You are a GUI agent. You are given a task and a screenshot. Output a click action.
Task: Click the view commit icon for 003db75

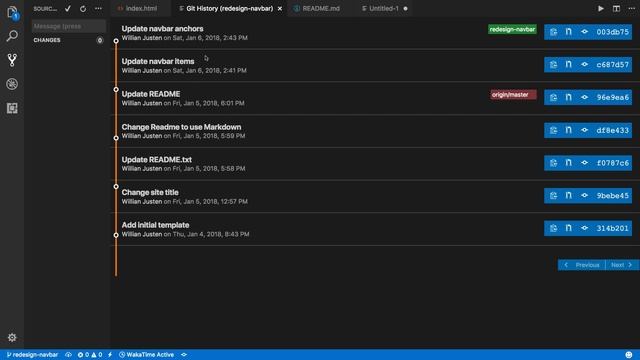point(584,32)
